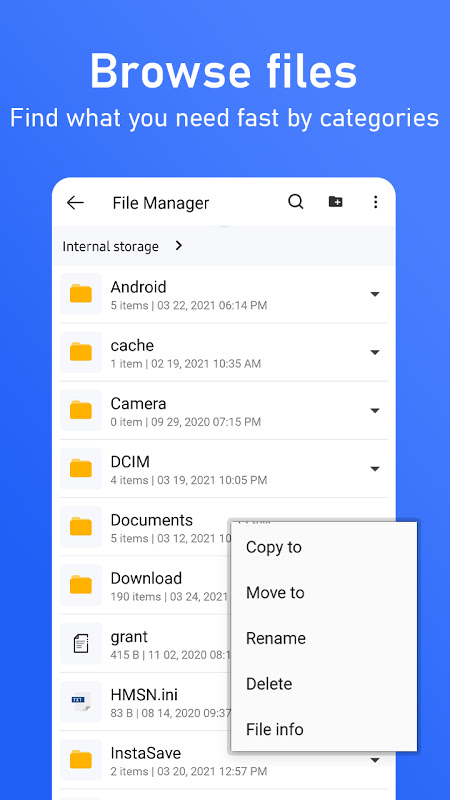Create a new folder with the folder-plus icon
The height and width of the screenshot is (800, 450).
(x=335, y=202)
